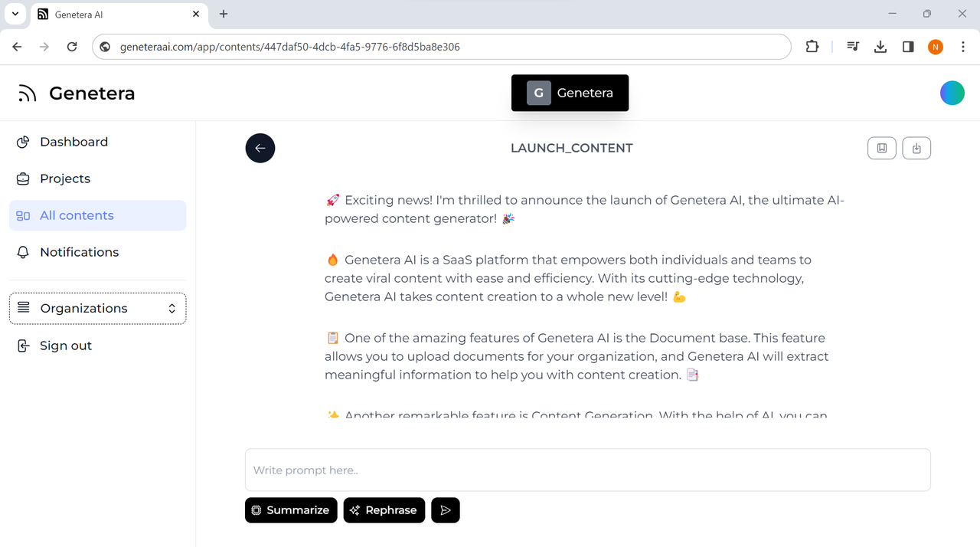Reload the page with refresh icon
The image size is (980, 547).
(72, 47)
